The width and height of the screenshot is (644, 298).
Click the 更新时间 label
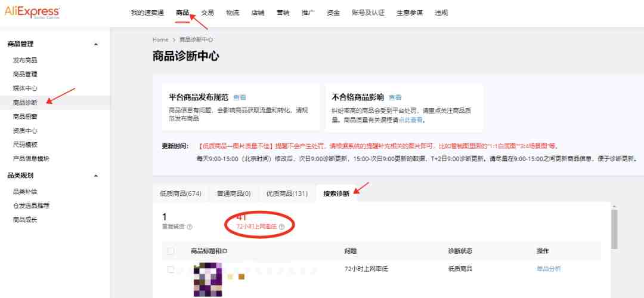pyautogui.click(x=175, y=146)
